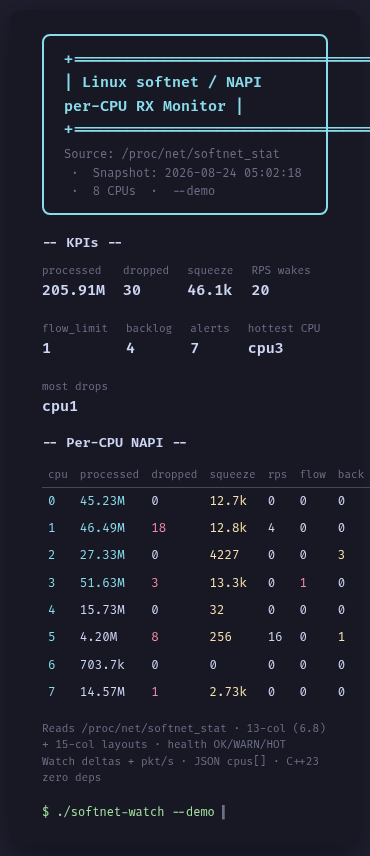Select cpu 1 processed value 46.49M
Image resolution: width=370 pixels, height=856 pixels.
tap(102, 528)
